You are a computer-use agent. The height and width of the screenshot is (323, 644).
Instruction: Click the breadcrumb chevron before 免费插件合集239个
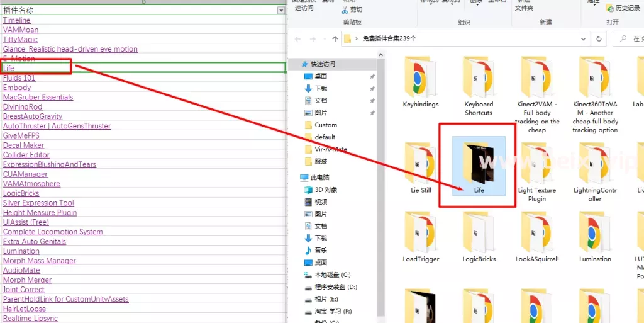click(x=357, y=39)
